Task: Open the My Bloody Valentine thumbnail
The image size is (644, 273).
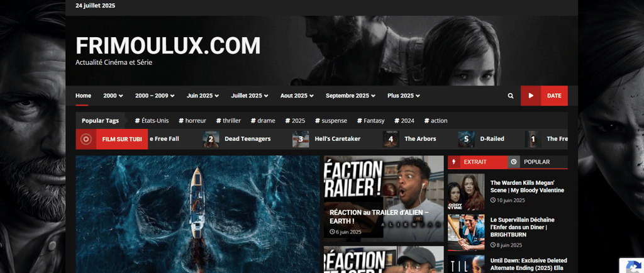Action: [x=466, y=192]
